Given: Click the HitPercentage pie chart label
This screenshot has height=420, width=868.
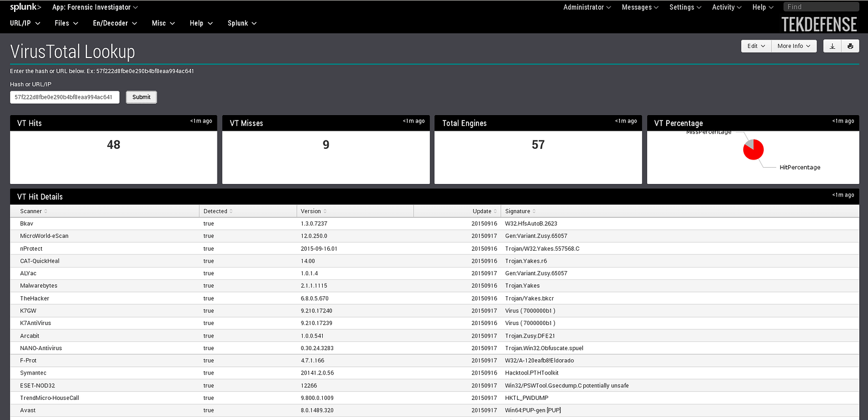Looking at the screenshot, I should (800, 167).
